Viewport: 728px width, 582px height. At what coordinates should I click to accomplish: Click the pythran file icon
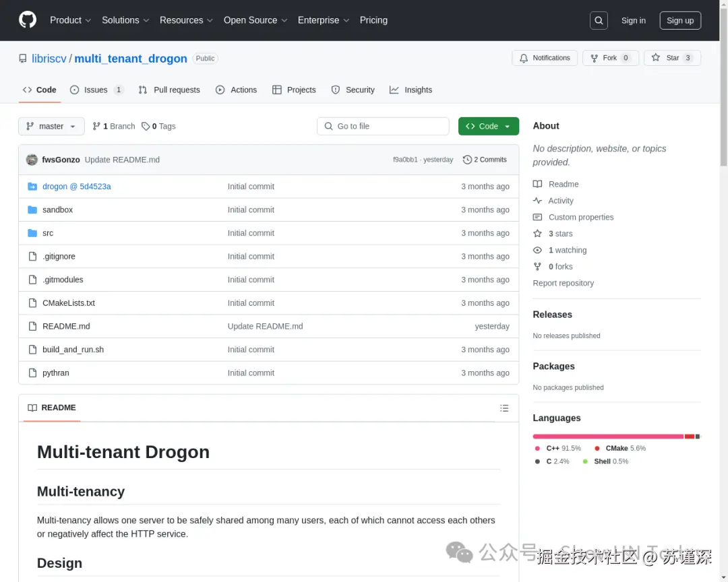click(32, 373)
